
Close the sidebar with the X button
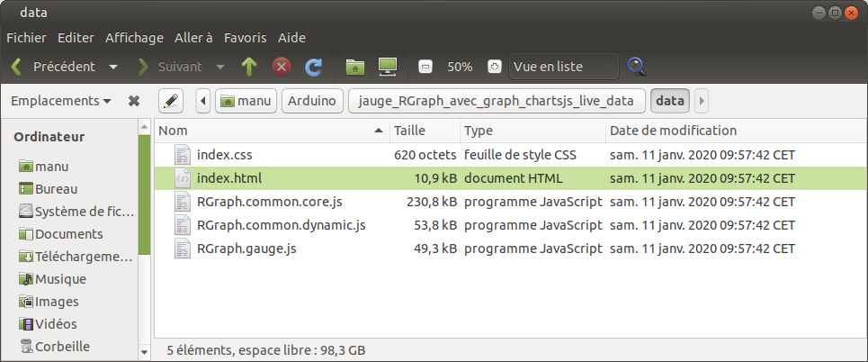tap(134, 101)
